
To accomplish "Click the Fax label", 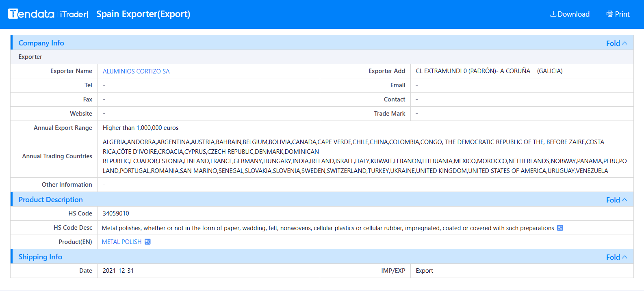I will coord(87,99).
